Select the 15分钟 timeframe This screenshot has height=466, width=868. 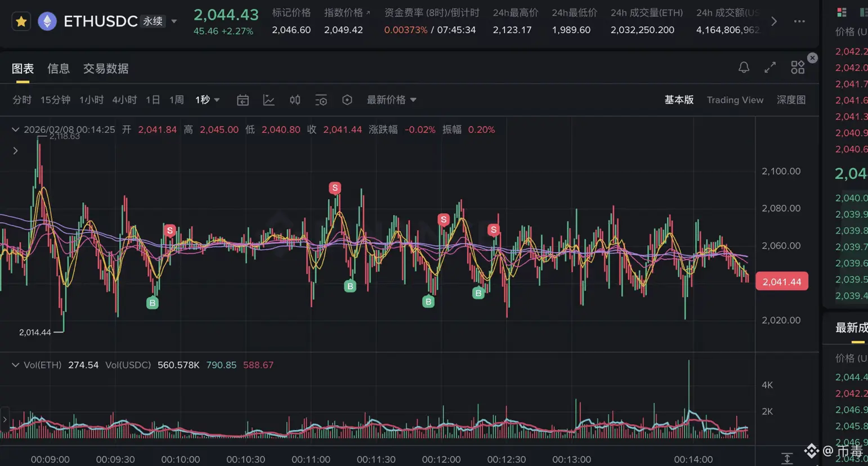click(x=55, y=100)
